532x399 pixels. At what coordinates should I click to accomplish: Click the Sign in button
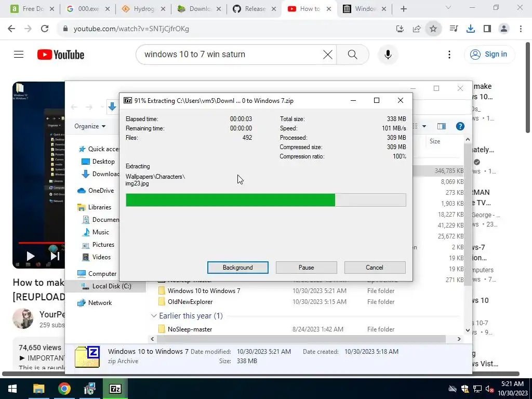489,54
